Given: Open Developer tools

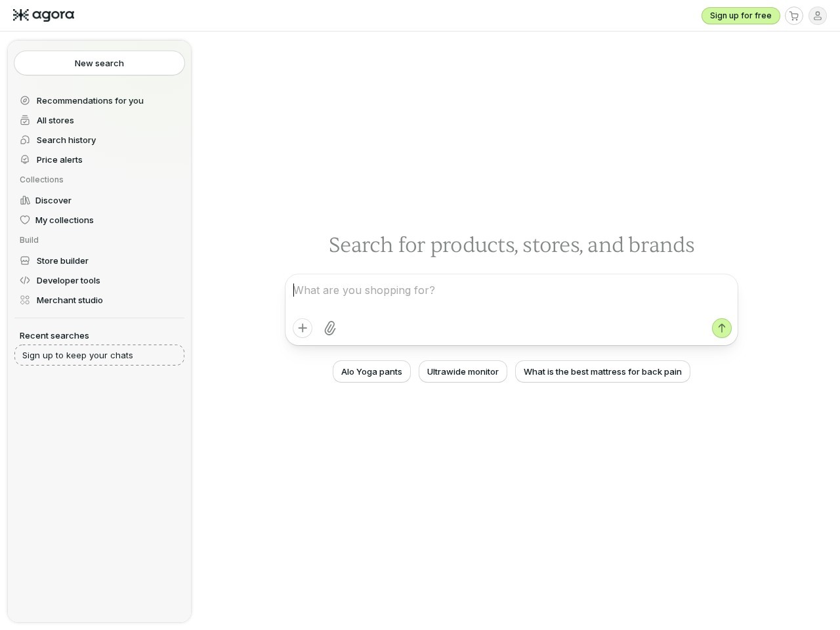Looking at the screenshot, I should coord(99,280).
